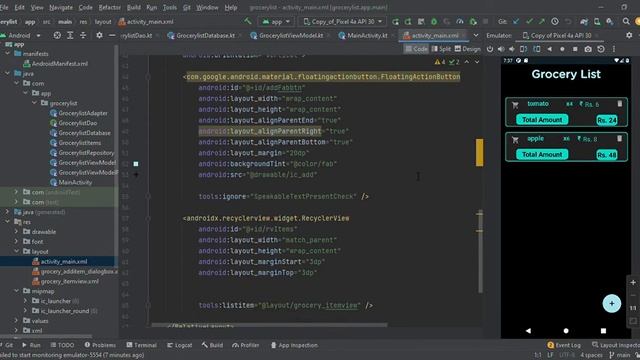Screen dimensions: 640x360
Task: Open the Android project view dropdown
Action: coord(21,36)
